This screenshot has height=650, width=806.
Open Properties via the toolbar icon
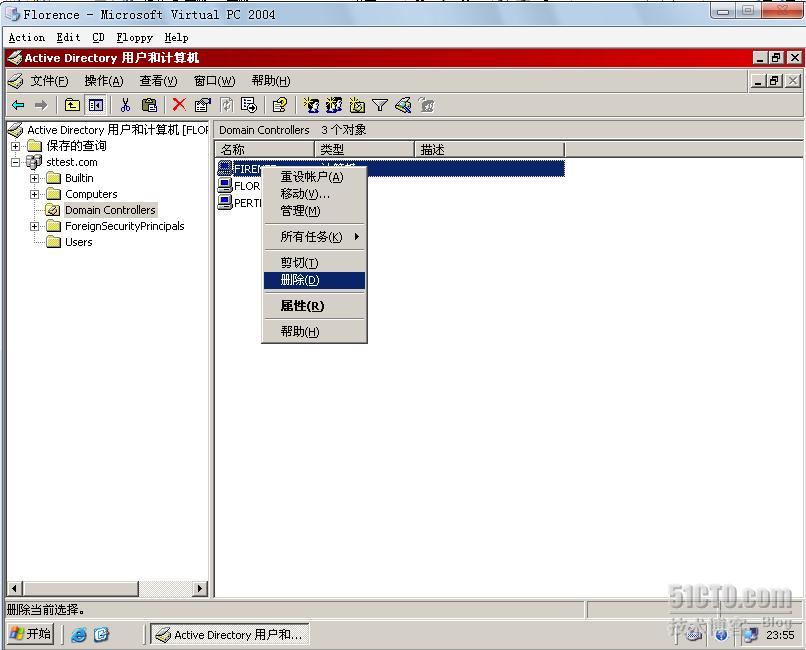click(x=203, y=105)
